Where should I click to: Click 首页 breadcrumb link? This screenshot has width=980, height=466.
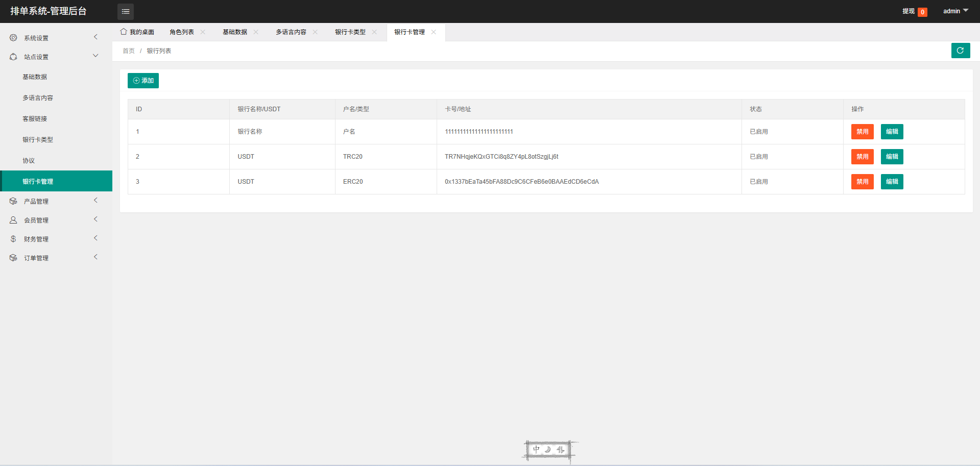129,51
